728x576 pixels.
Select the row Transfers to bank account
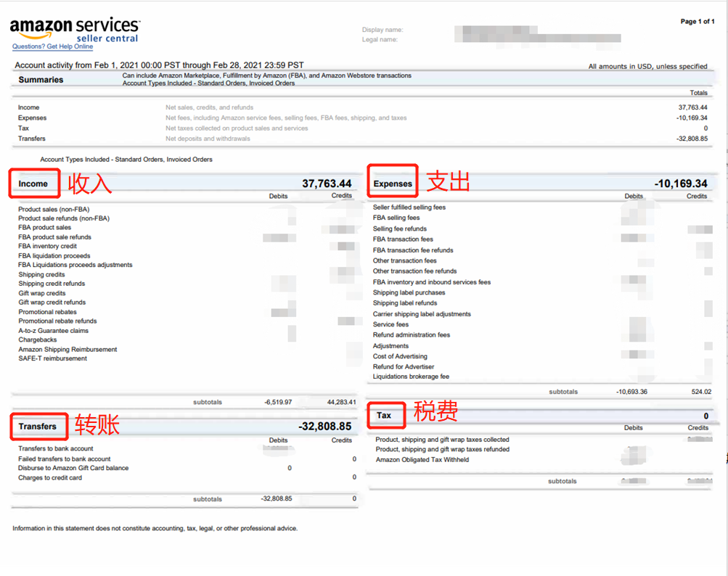click(56, 449)
